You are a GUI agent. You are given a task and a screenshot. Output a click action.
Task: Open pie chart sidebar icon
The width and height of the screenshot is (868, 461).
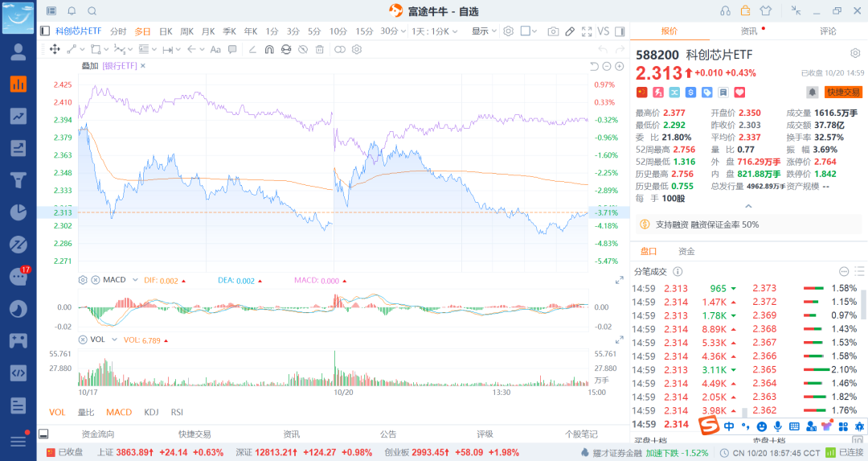(x=18, y=212)
